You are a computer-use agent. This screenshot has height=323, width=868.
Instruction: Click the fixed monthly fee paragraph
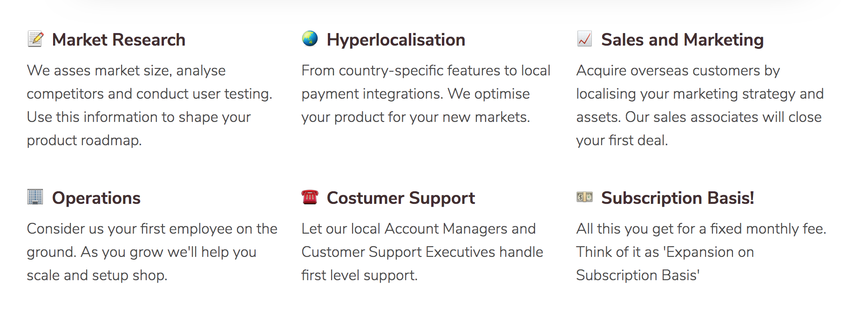[701, 252]
